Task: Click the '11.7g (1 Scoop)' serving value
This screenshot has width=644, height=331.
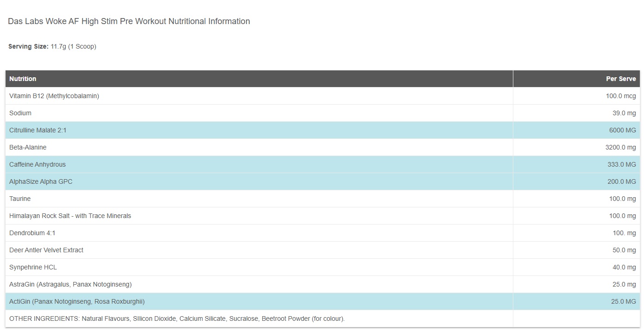Action: (x=74, y=46)
